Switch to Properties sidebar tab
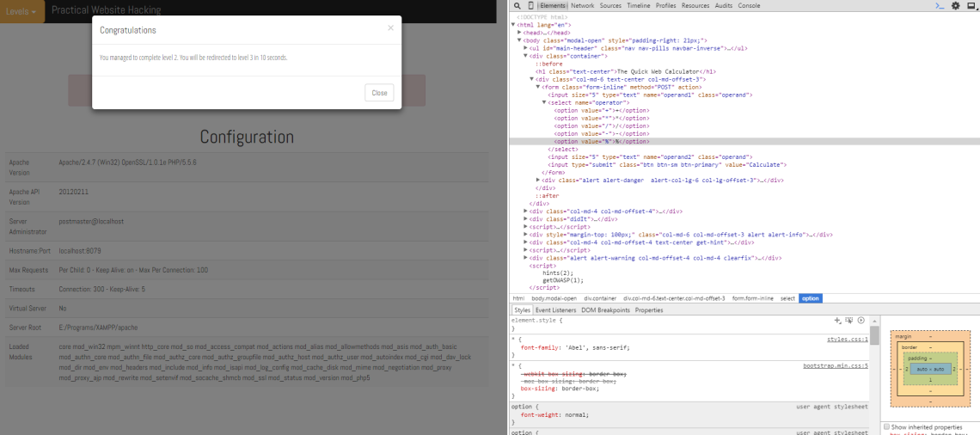 [649, 310]
